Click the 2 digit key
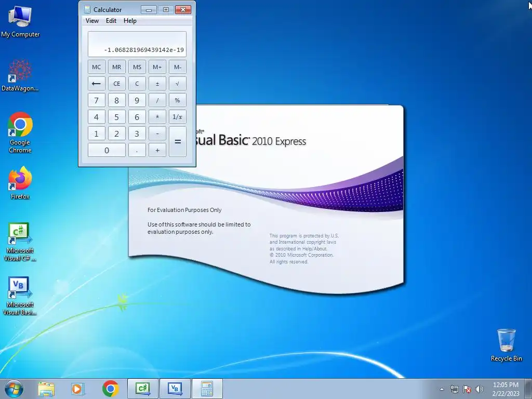The width and height of the screenshot is (532, 399). [117, 134]
